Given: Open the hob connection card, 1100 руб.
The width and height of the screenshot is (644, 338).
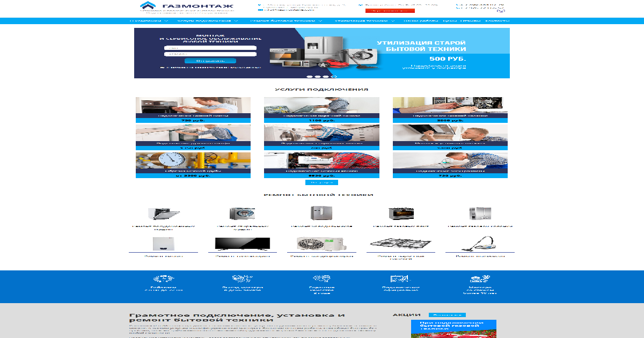Looking at the screenshot, I should [x=321, y=110].
